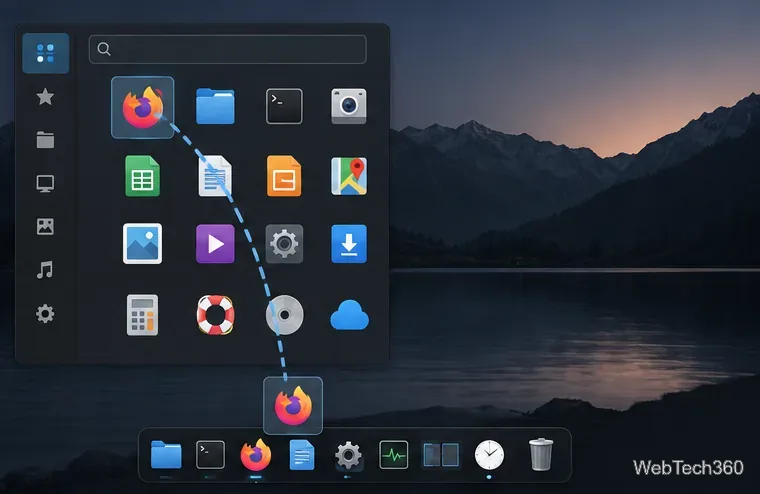
Task: Open the disc burner app
Action: click(285, 315)
